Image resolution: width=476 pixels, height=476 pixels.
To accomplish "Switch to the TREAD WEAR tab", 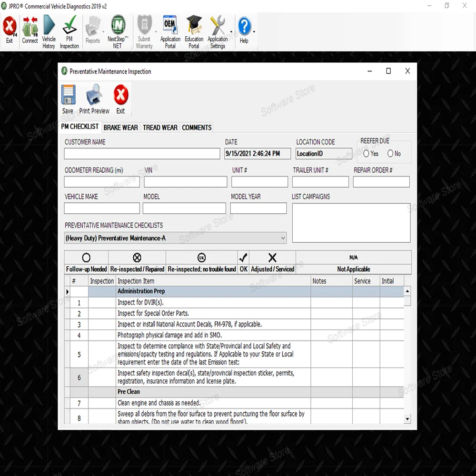I will [160, 128].
